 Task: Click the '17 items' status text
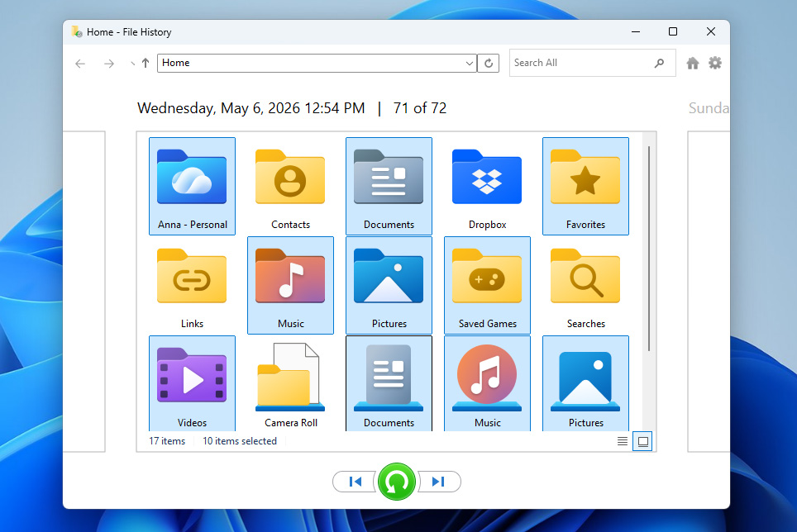tap(167, 441)
